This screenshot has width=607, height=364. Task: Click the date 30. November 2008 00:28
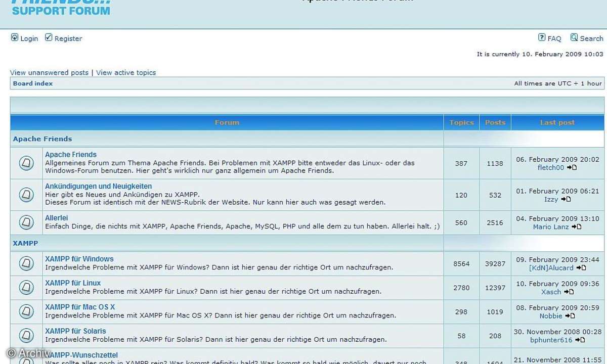[x=557, y=332]
